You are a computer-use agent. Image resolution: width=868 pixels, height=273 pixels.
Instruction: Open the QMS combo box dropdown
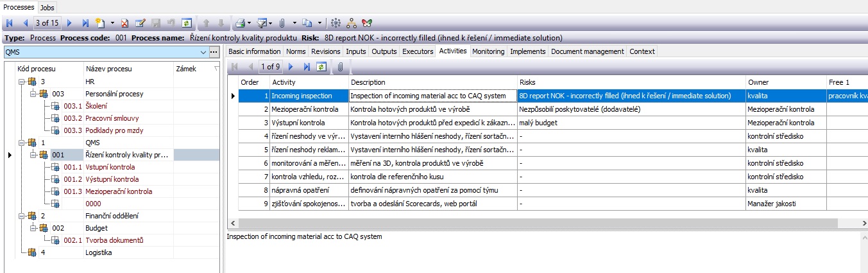pos(203,52)
